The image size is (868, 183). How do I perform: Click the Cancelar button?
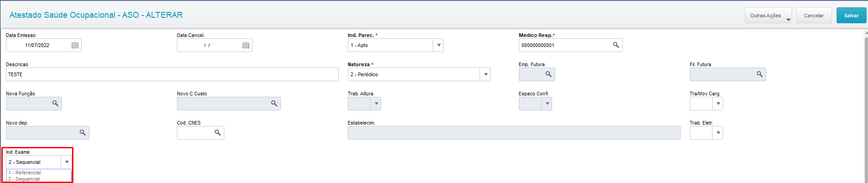click(814, 16)
